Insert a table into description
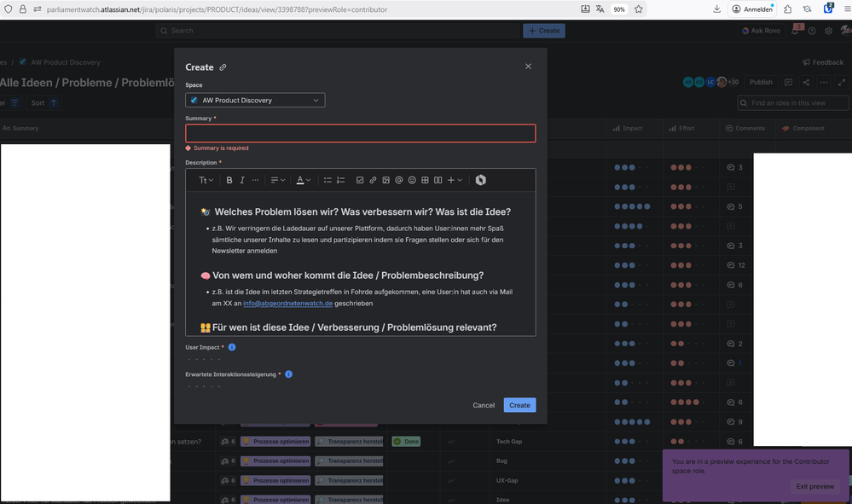This screenshot has width=852, height=504. coord(425,180)
